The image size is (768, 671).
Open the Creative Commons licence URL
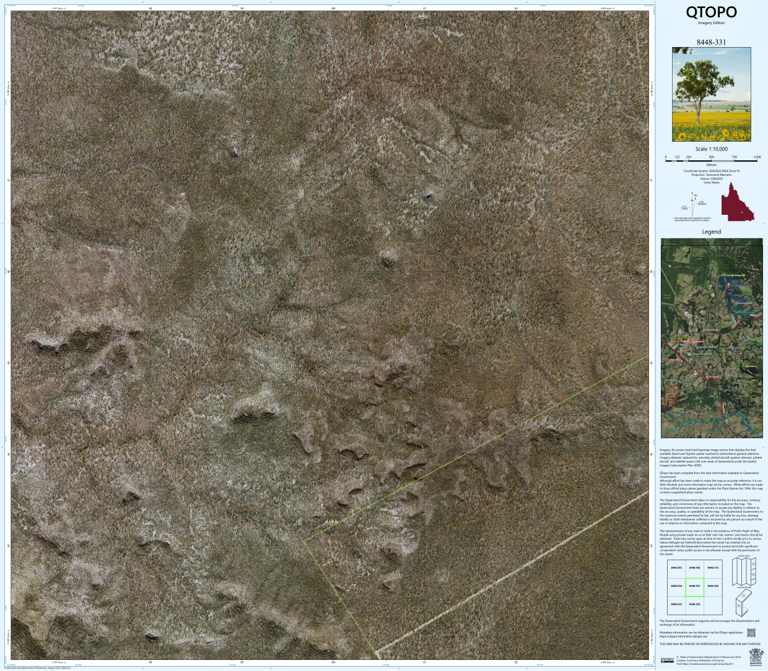tap(708, 664)
